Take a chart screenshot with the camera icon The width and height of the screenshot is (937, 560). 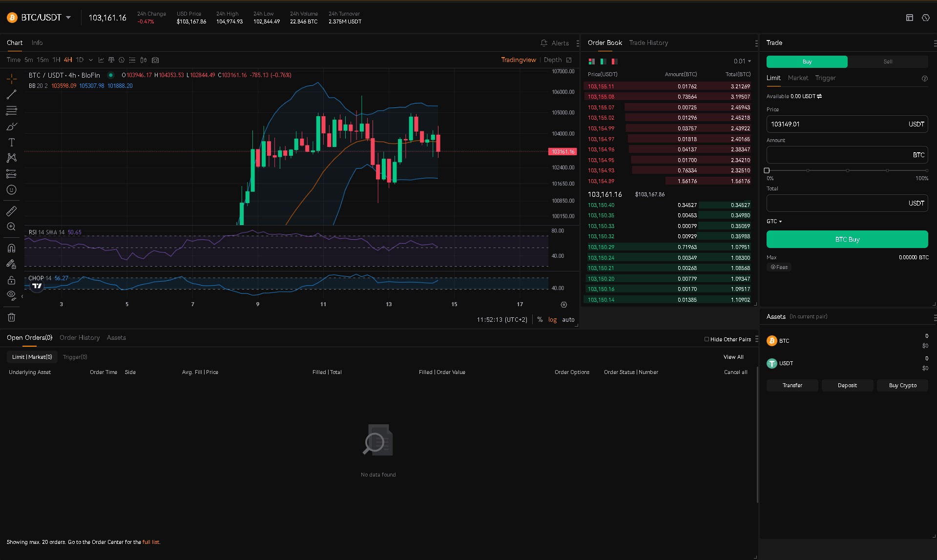click(x=155, y=60)
